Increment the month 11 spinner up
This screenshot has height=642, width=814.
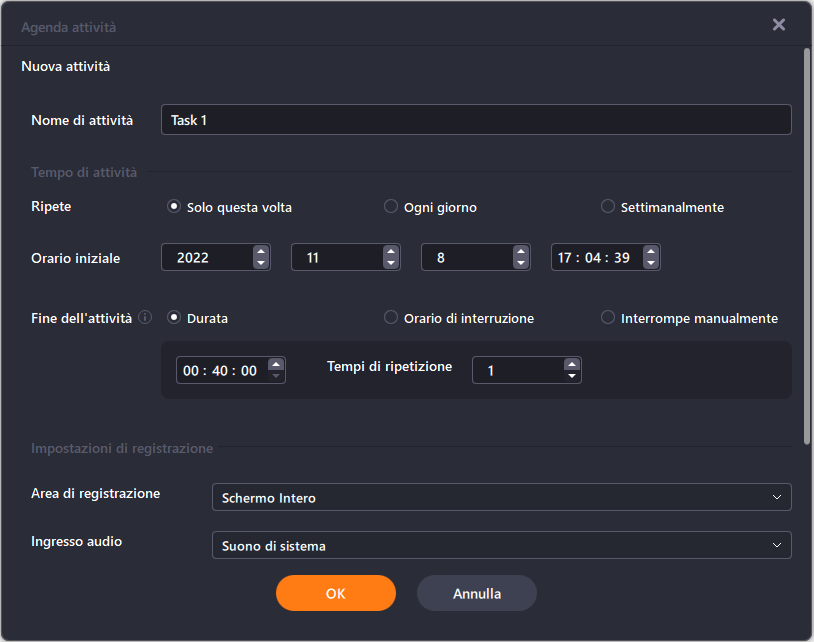click(x=390, y=252)
